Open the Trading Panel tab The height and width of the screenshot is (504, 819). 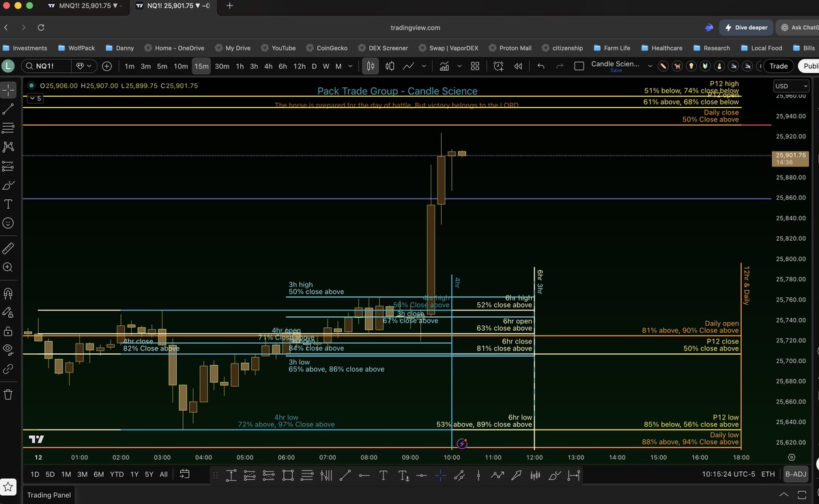tap(48, 495)
